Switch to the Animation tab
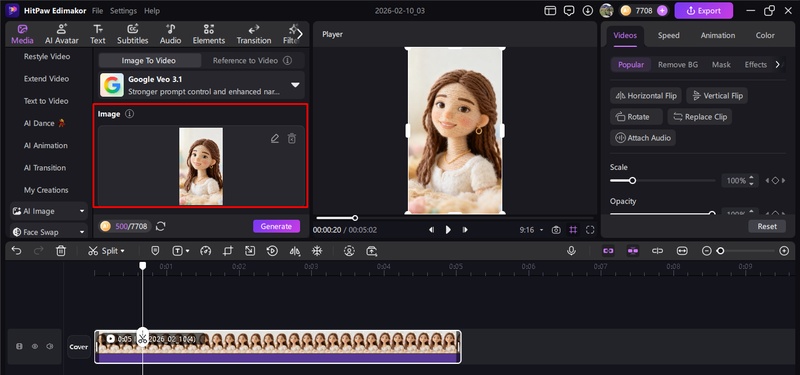Screen dimensions: 800x375 718,35
